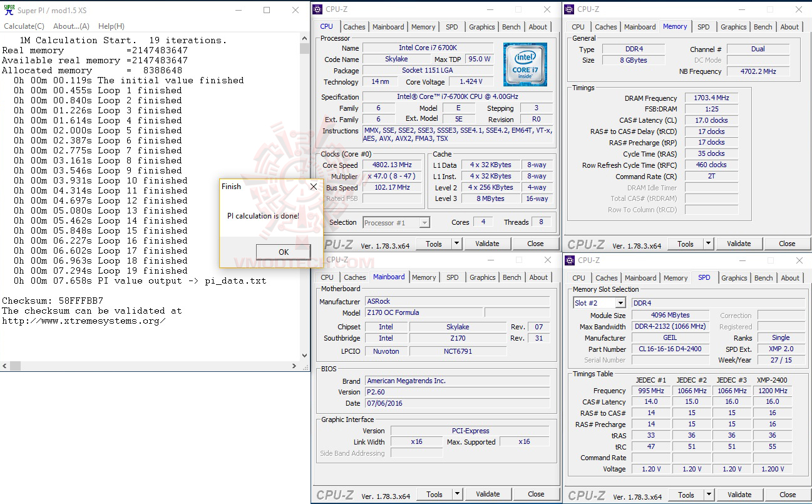
Task: Select Bench tab in the CPU tab window
Action: pos(511,27)
